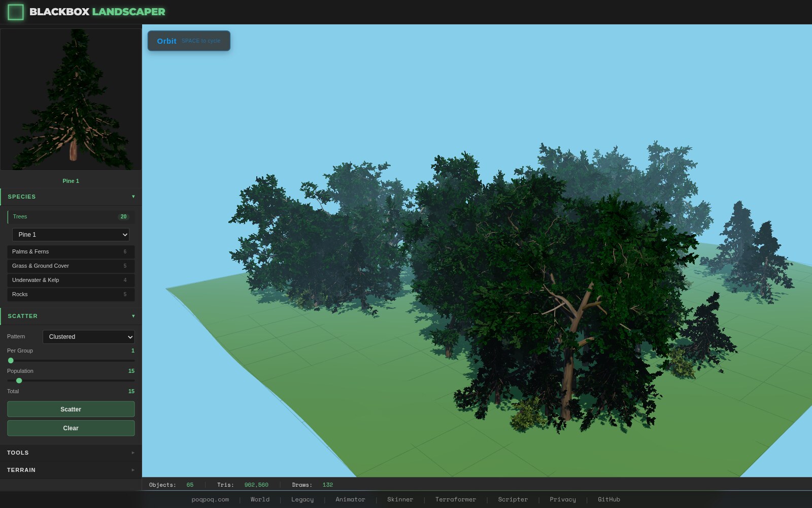Open the Clustered pattern dropdown
812x508 pixels.
coord(89,337)
